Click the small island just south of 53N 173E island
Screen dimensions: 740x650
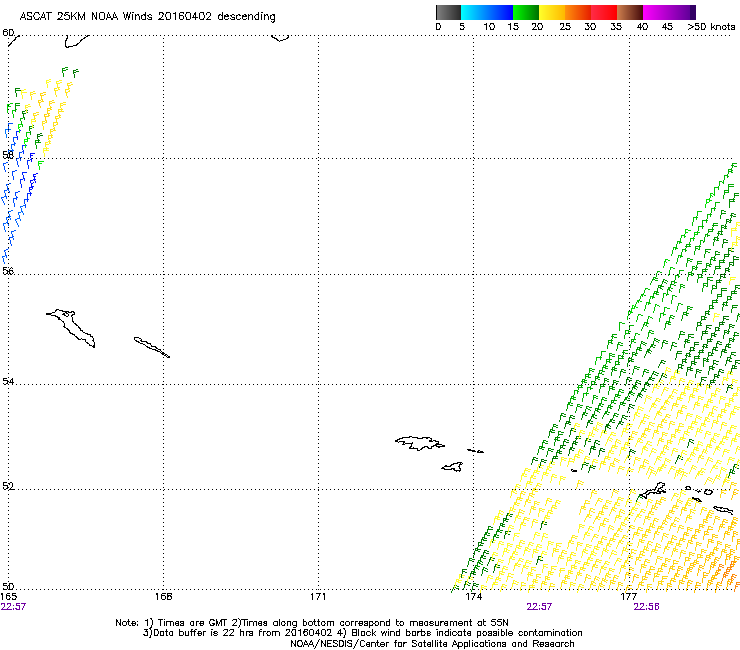[452, 467]
